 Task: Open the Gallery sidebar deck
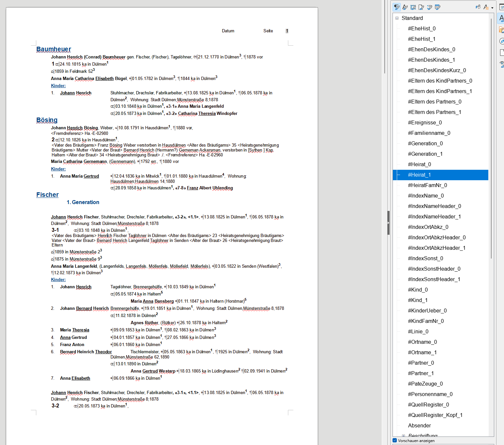pos(501,30)
